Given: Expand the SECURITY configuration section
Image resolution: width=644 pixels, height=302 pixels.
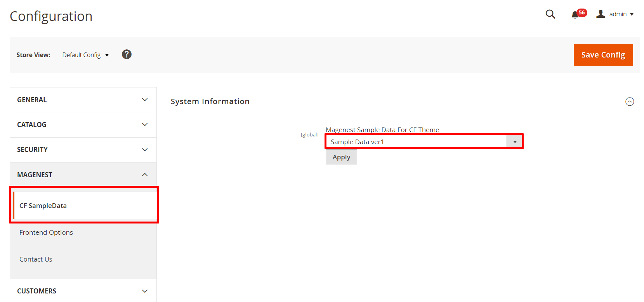Looking at the screenshot, I should click(83, 150).
